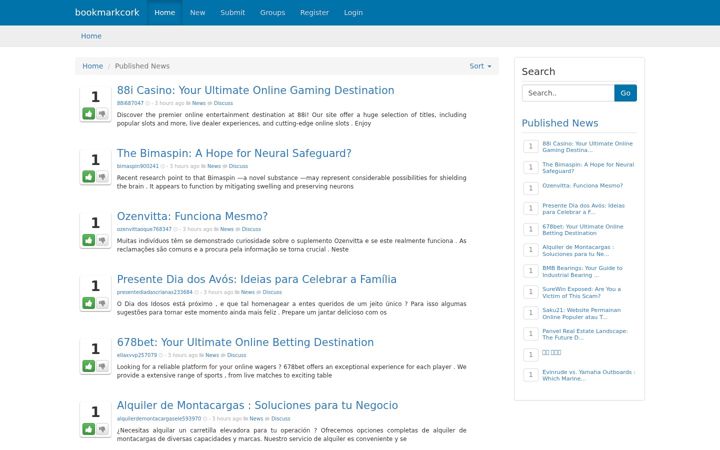The image size is (720, 450).
Task: Open The Bimaspin: A Hope article title
Action: pos(234,153)
